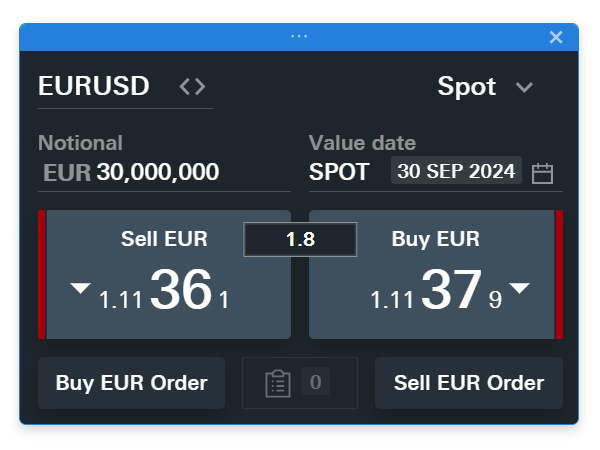Image resolution: width=600 pixels, height=450 pixels.
Task: Click the 30 SEP 2024 date field
Action: tap(456, 171)
